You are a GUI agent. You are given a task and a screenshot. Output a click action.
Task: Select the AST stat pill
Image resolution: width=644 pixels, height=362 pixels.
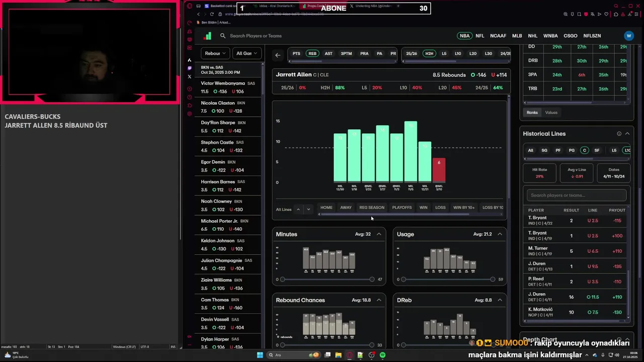(x=329, y=53)
